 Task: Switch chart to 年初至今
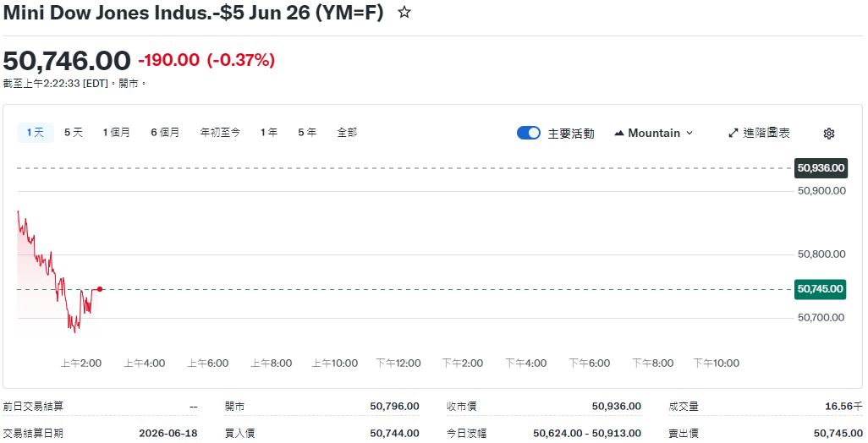[220, 133]
